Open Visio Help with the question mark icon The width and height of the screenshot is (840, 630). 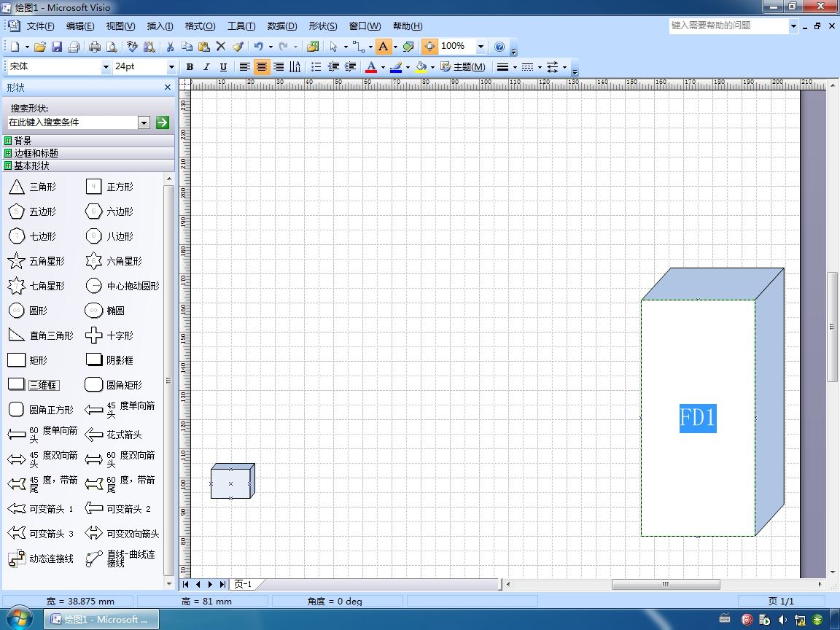point(499,47)
